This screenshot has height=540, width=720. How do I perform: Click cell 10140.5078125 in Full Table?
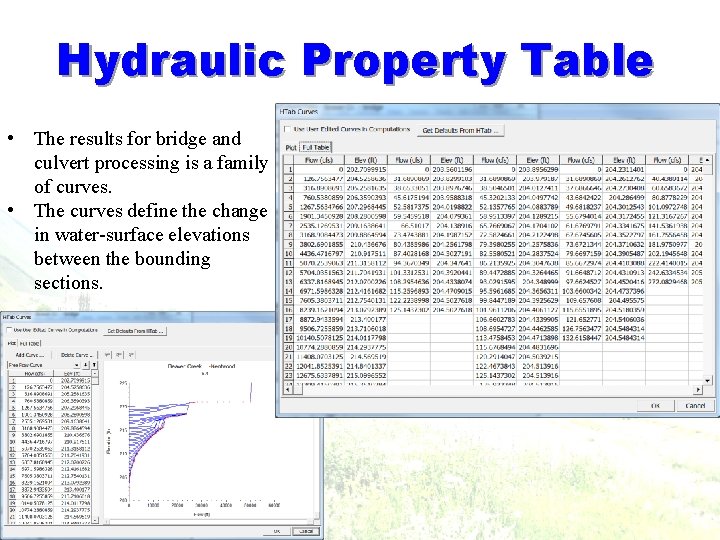(x=319, y=338)
